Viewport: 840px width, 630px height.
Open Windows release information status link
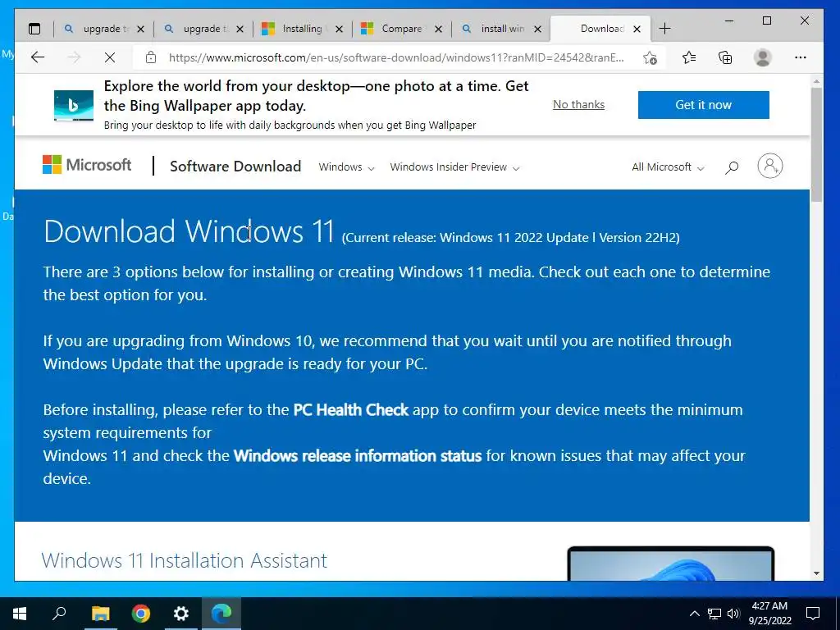[x=358, y=456]
